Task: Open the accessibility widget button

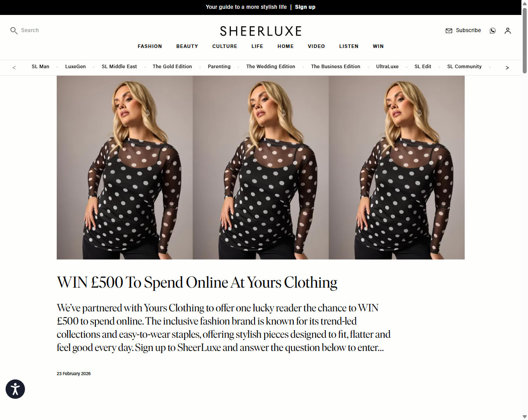Action: point(15,389)
